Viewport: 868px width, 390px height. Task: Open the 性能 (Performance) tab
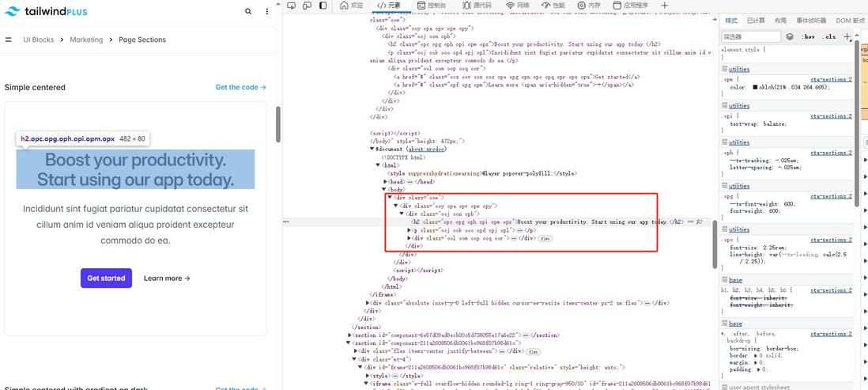coord(553,6)
